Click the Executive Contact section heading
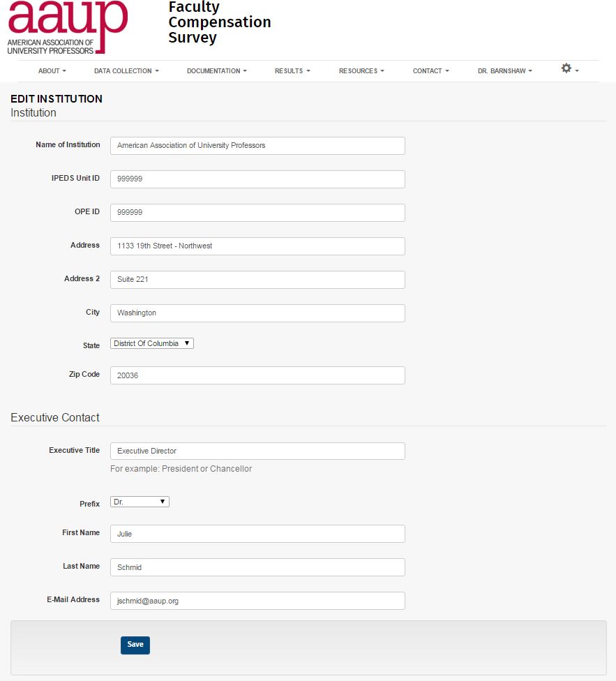Screen dimensions: 616x681 tap(55, 417)
